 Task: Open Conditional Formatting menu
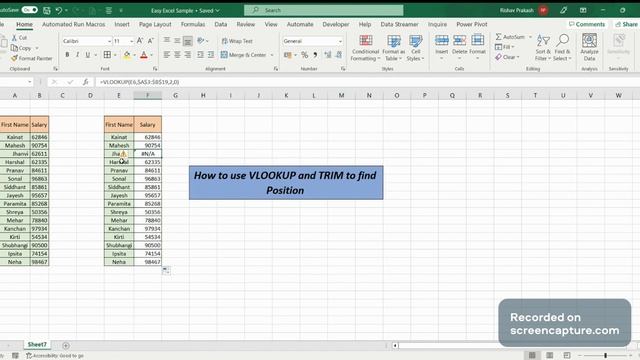click(x=365, y=48)
